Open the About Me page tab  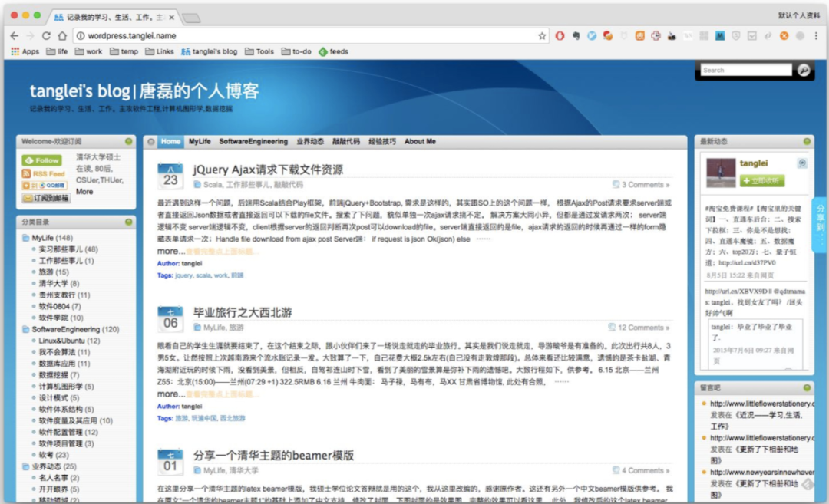419,141
